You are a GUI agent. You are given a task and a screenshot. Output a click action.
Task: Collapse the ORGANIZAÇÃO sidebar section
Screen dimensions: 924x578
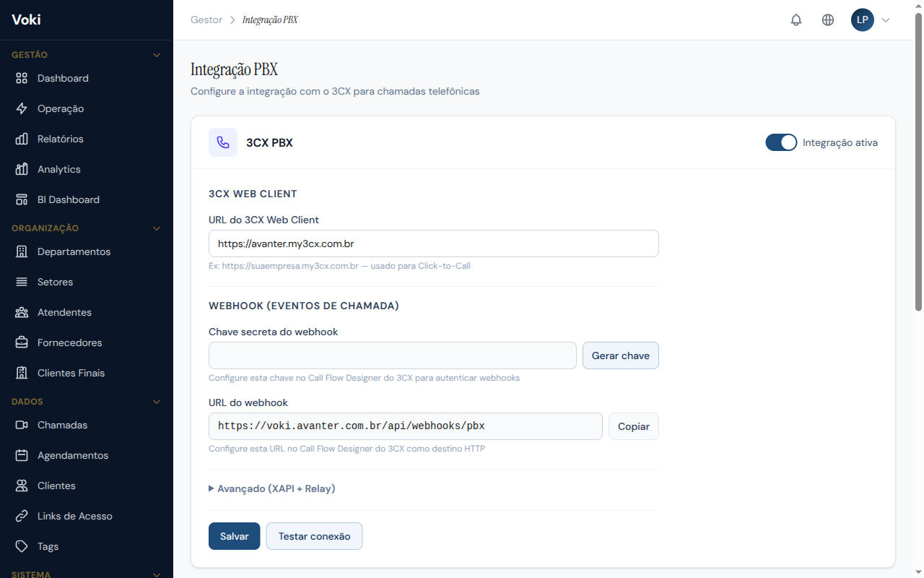(157, 228)
